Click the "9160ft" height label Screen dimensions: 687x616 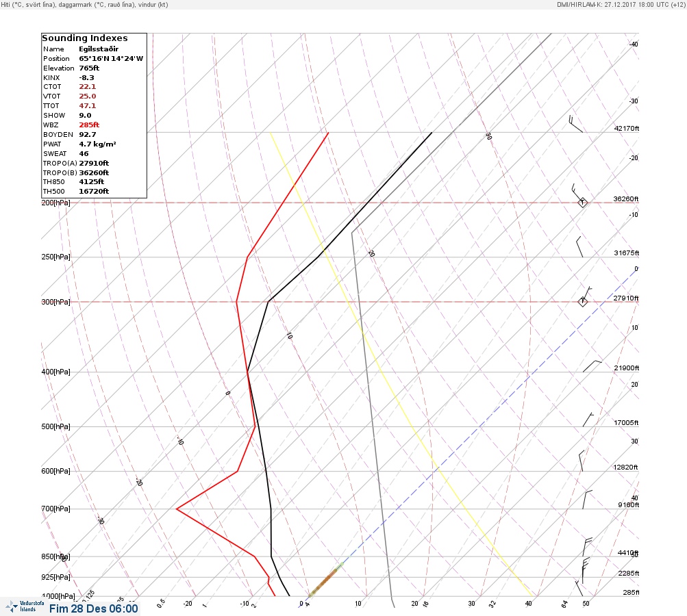point(629,505)
